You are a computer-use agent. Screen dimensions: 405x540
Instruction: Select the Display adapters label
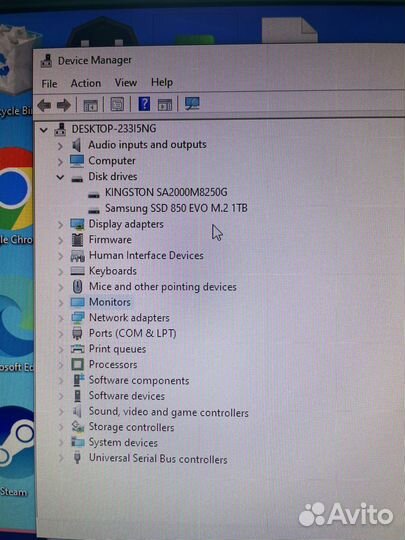(x=126, y=224)
